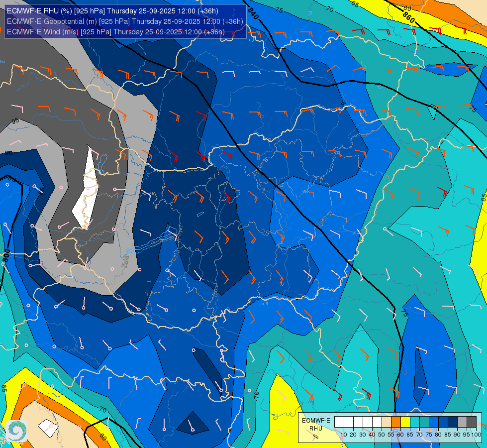Click the legend value 80
This screenshot has width=487, height=448.
coord(438,435)
